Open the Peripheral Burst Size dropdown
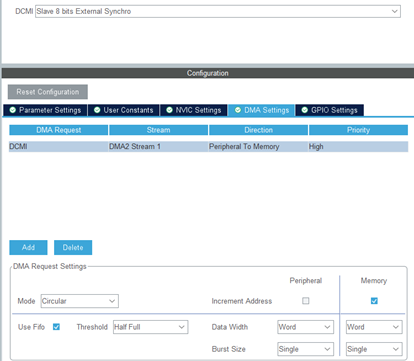414x361 pixels. point(306,349)
